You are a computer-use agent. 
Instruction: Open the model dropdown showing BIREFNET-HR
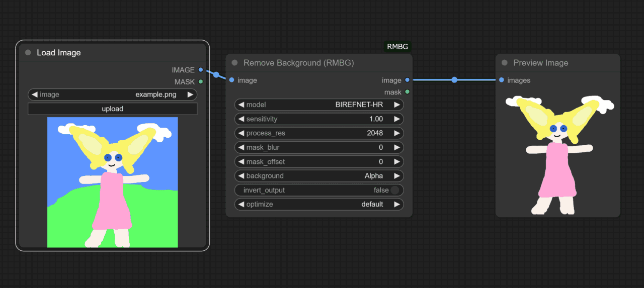[319, 105]
